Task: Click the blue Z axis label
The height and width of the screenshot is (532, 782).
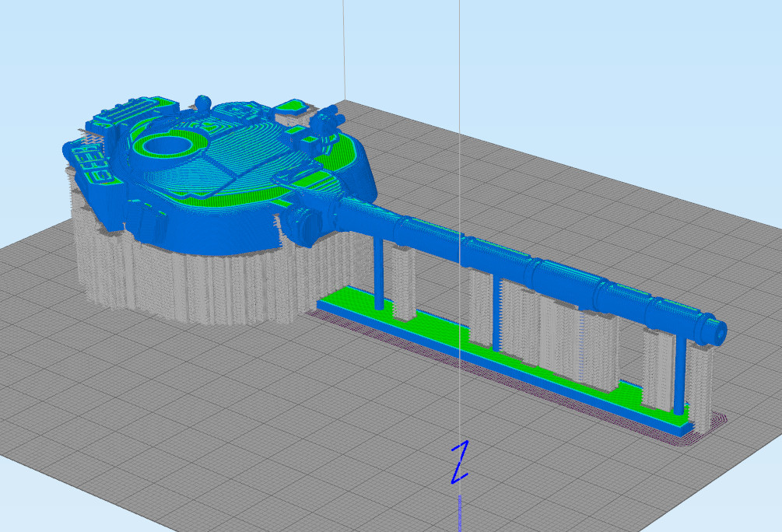Action: [x=460, y=462]
